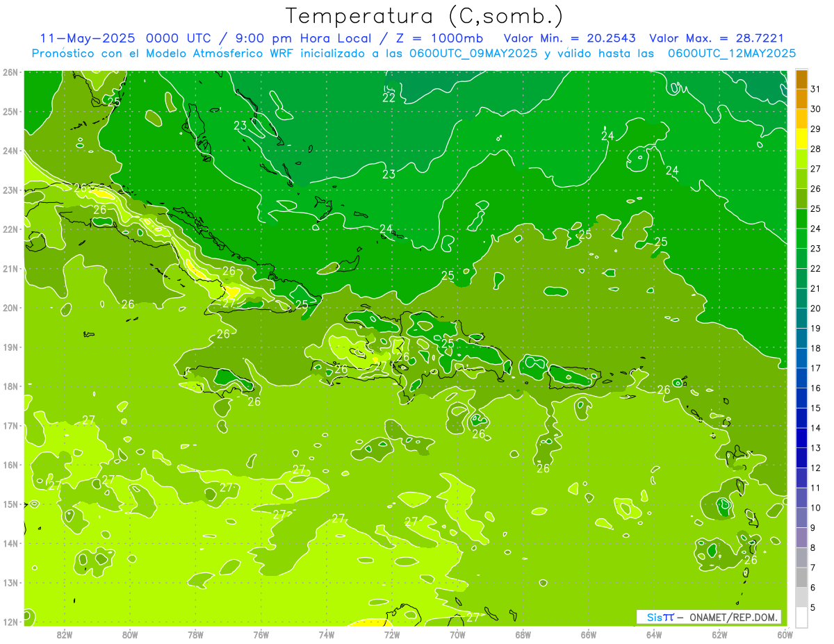Click the 72W longitude axis label
The height and width of the screenshot is (644, 834).
tap(392, 634)
